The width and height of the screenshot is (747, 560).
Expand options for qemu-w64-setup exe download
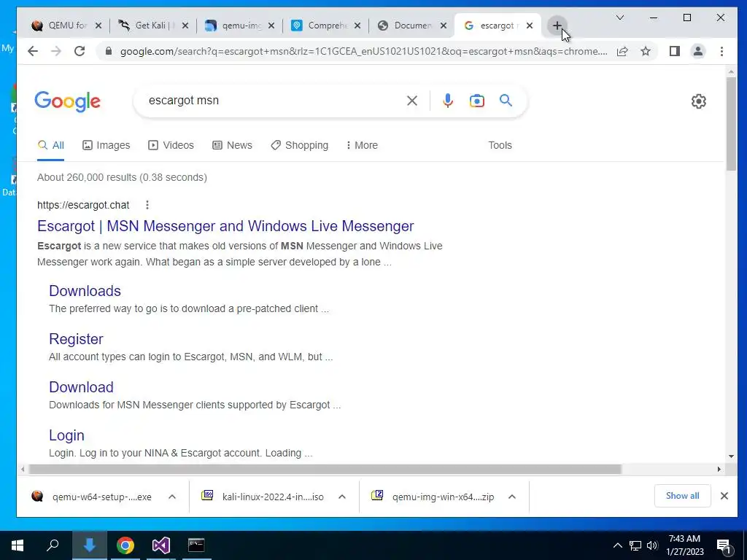pos(172,497)
